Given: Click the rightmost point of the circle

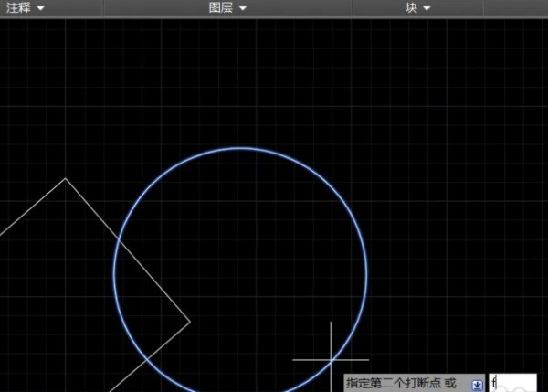Looking at the screenshot, I should tap(367, 272).
